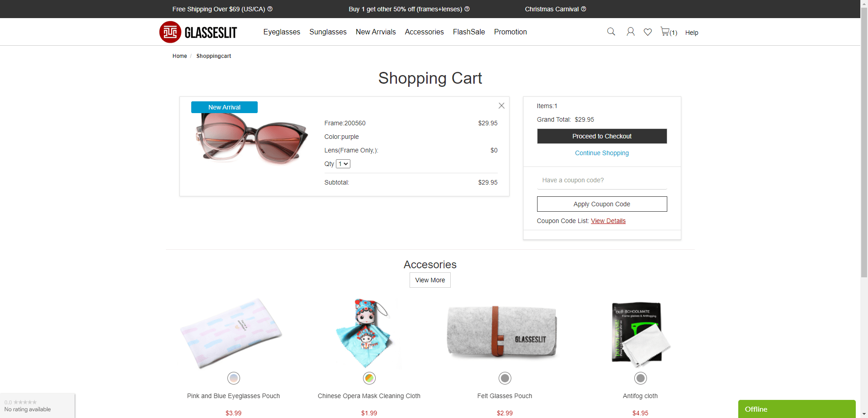The image size is (868, 418).
Task: Click the Buy 1 get 50% off info icon
Action: point(467,9)
